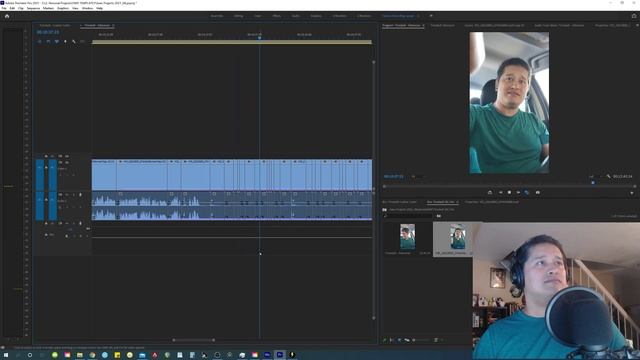
Task: Open the Markers menu
Action: point(48,8)
